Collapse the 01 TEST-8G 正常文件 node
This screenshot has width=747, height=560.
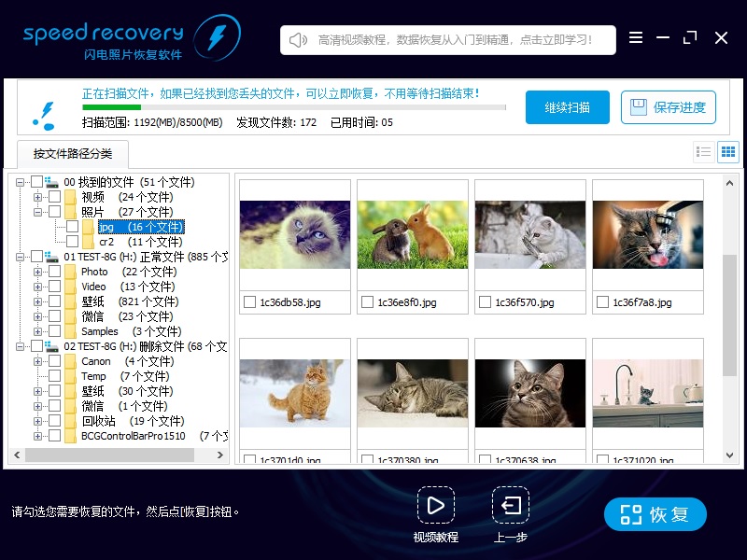[x=20, y=257]
